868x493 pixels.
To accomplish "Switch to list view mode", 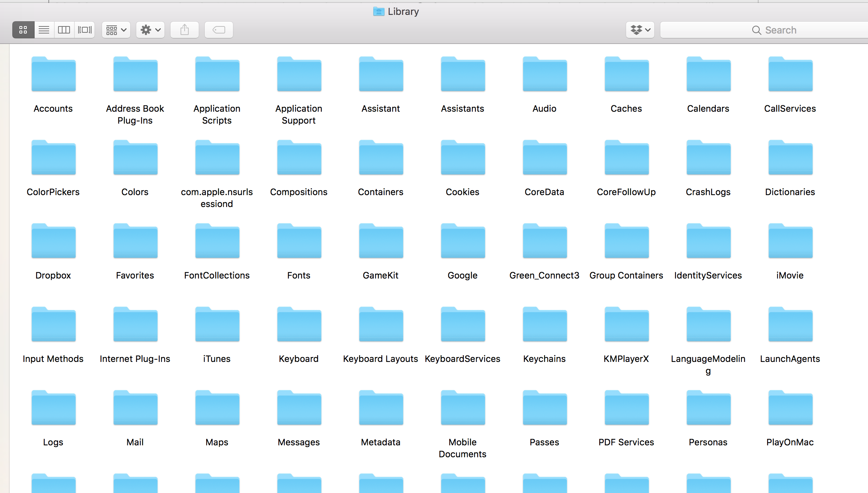I will (x=44, y=30).
